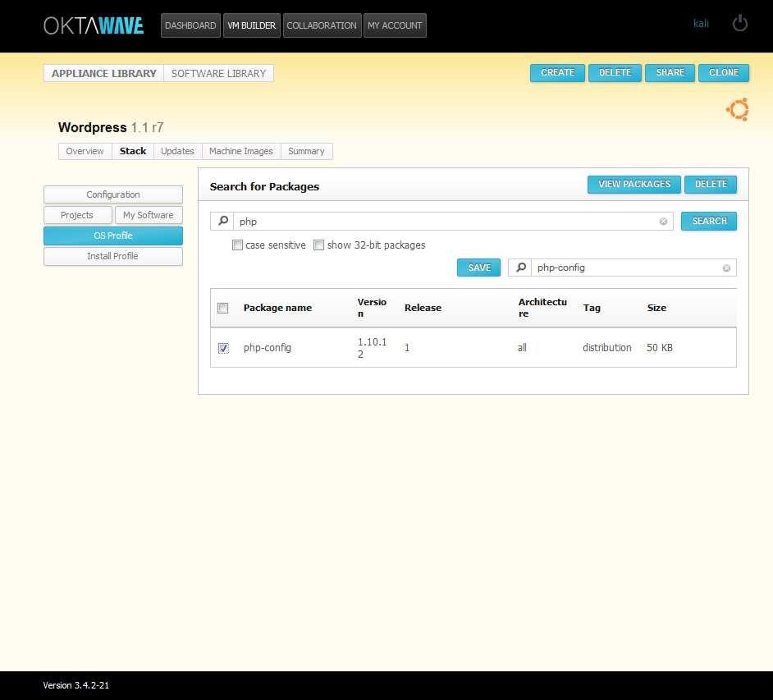The image size is (773, 700).
Task: Open My Software sidebar section
Action: [x=149, y=215]
